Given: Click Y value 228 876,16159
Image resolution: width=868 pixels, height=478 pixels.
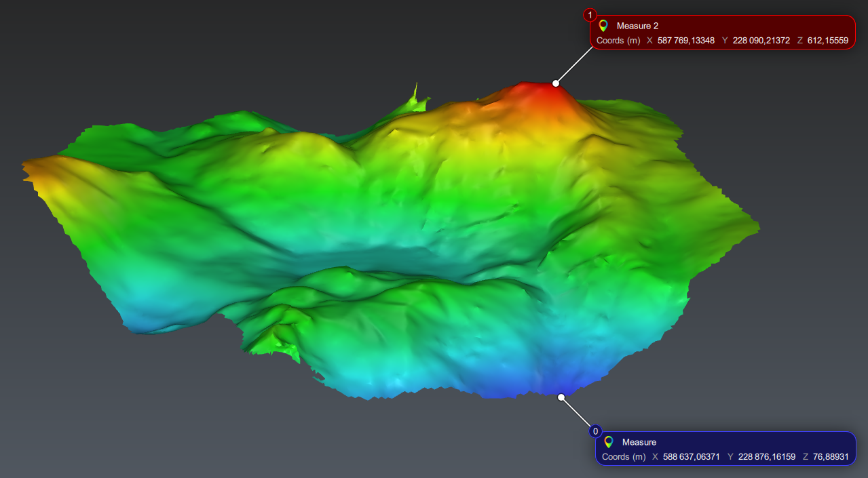Looking at the screenshot, I should click(x=766, y=457).
